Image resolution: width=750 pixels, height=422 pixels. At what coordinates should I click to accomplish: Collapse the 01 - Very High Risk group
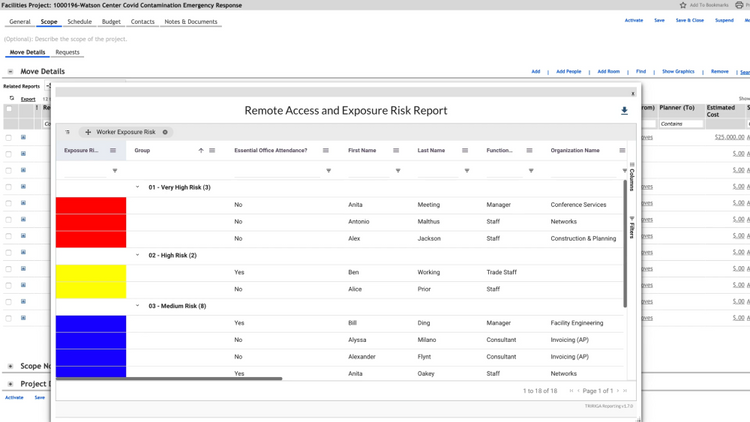137,187
